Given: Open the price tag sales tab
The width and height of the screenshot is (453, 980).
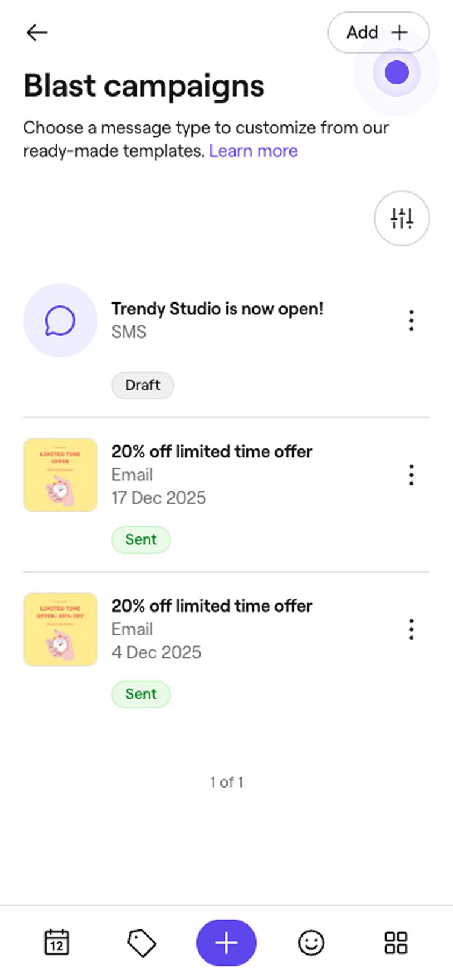Looking at the screenshot, I should tap(141, 943).
